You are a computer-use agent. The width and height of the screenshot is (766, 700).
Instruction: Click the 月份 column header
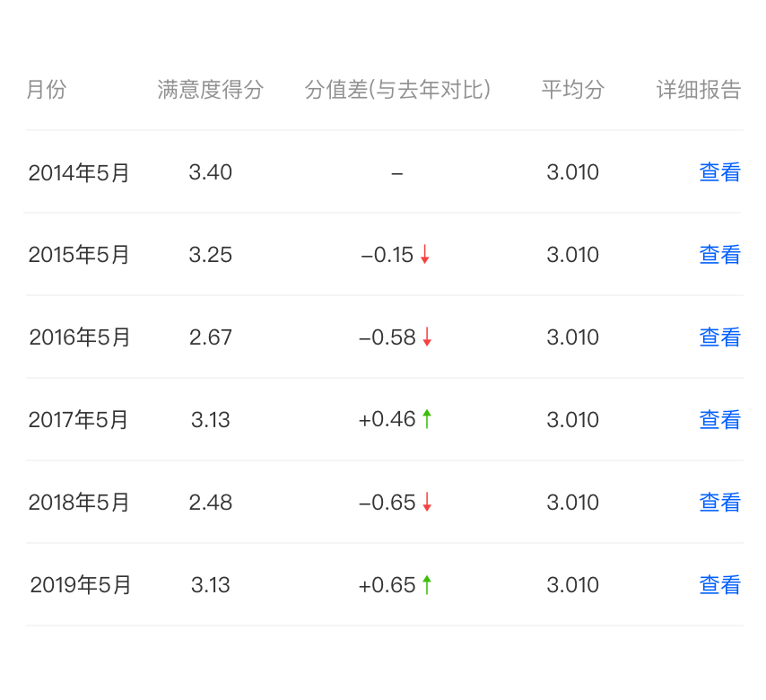coord(47,90)
